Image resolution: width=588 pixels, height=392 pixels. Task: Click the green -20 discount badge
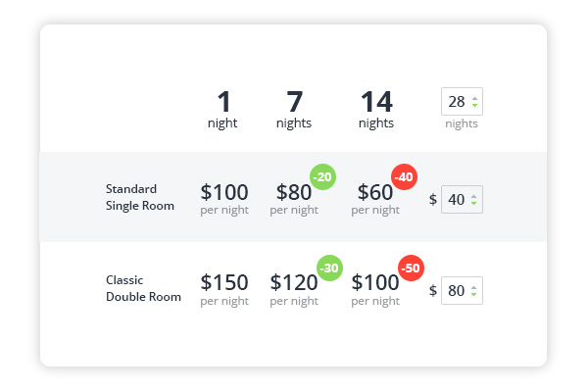323,176
